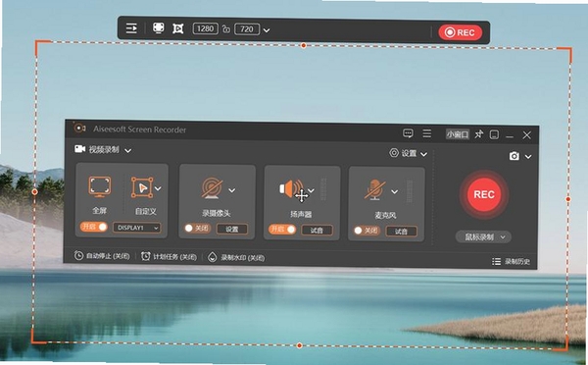Toggle the display recording 开启 switch
This screenshot has width=588, height=365.
pos(93,227)
